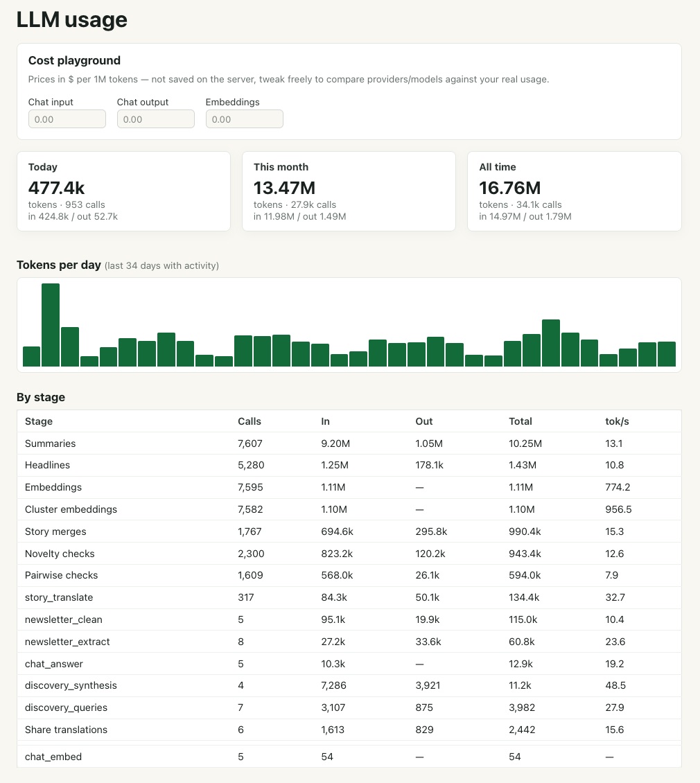Select the "13.47M" This month token count
The width and height of the screenshot is (700, 783).
click(284, 188)
